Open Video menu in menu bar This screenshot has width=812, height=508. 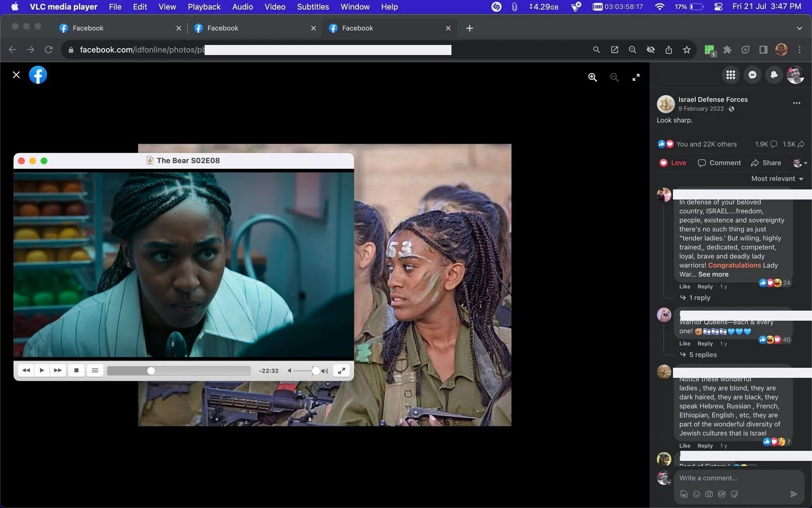click(275, 7)
